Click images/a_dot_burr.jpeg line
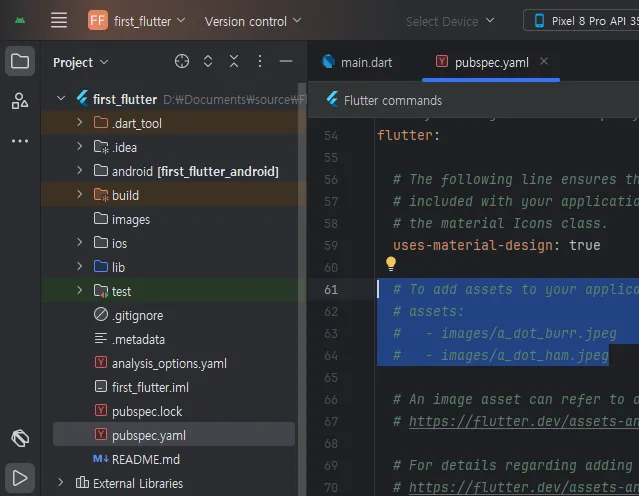The height and width of the screenshot is (496, 639). [505, 333]
